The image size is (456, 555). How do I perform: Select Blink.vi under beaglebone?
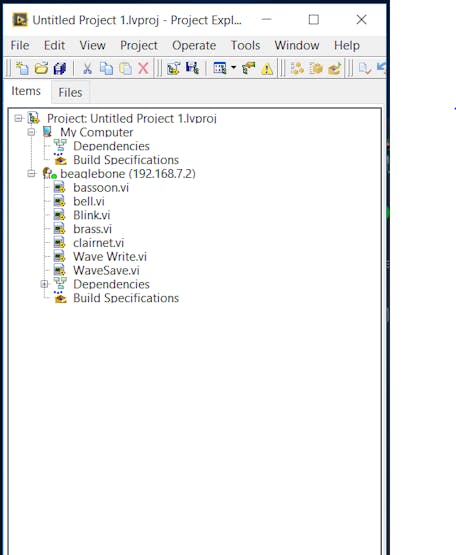[x=92, y=215]
